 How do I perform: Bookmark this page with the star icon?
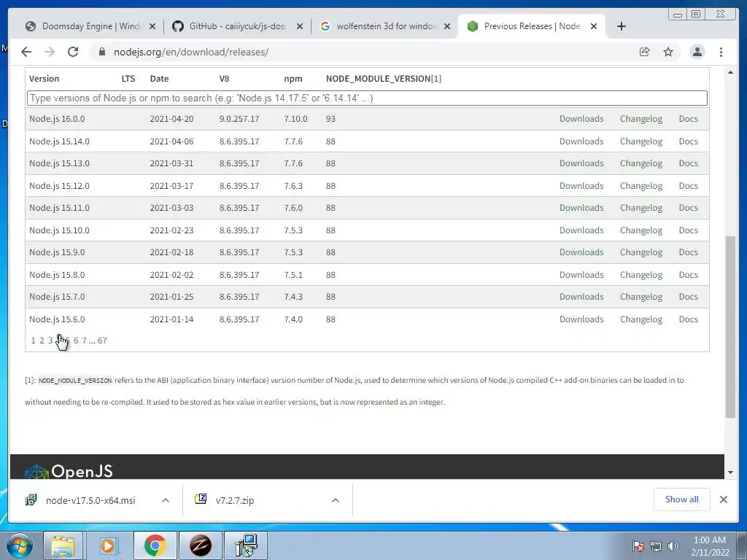pos(668,52)
